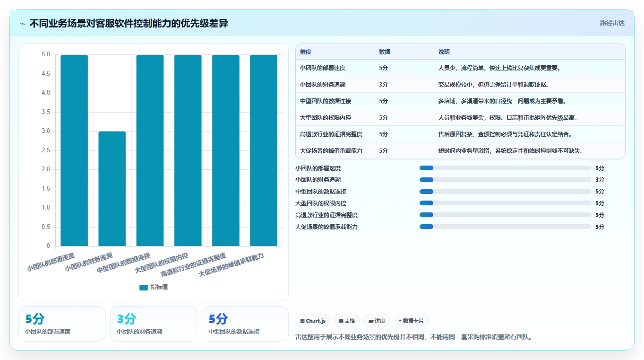Click the 路径雷达 label in header
Image resolution: width=644 pixels, height=360 pixels.
(x=612, y=23)
